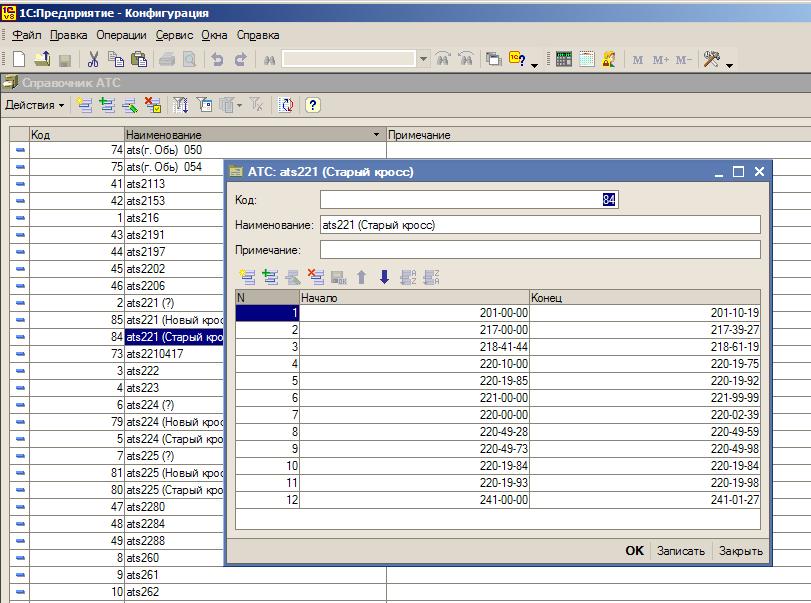Open the calendar icon in main toolbar

[x=587, y=59]
